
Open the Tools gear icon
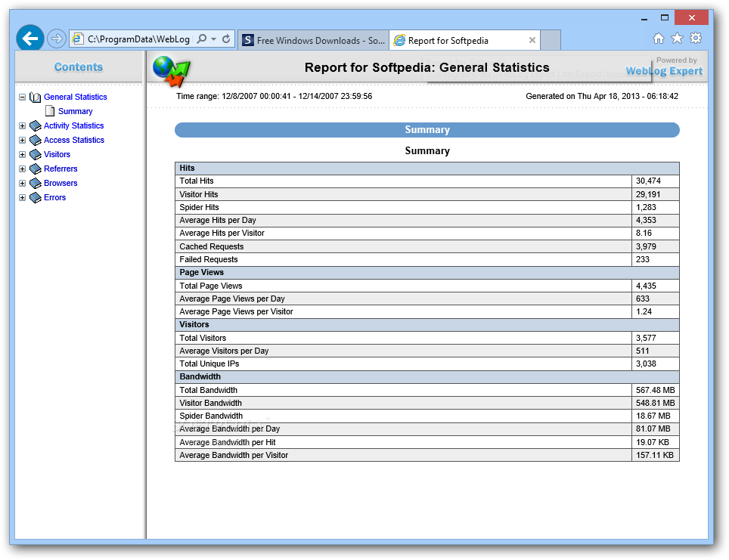[x=696, y=38]
